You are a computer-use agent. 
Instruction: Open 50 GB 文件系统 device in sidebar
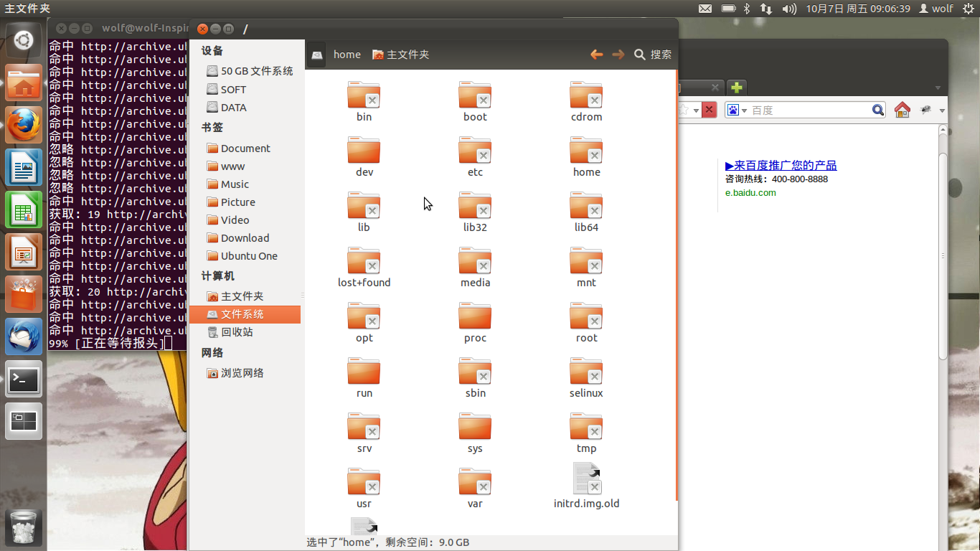[250, 71]
